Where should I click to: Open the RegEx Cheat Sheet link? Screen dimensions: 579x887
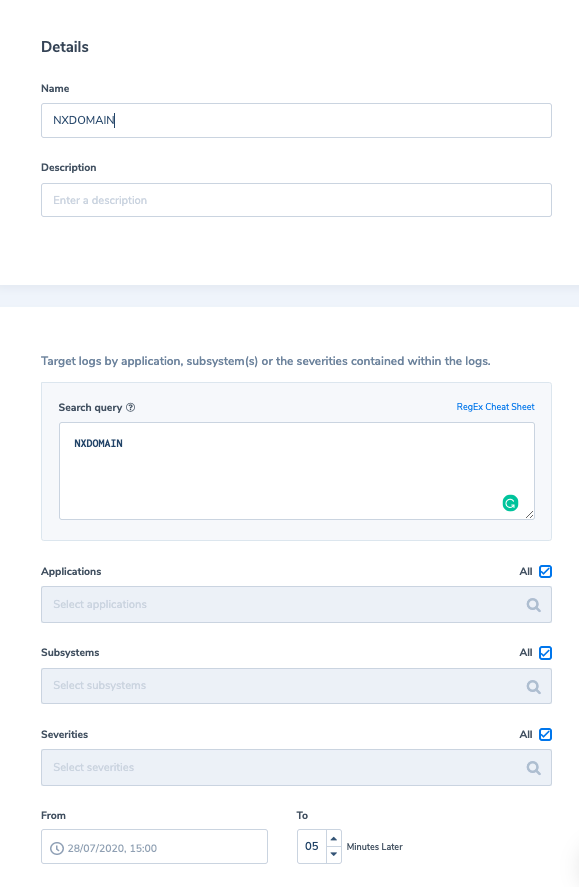[495, 407]
